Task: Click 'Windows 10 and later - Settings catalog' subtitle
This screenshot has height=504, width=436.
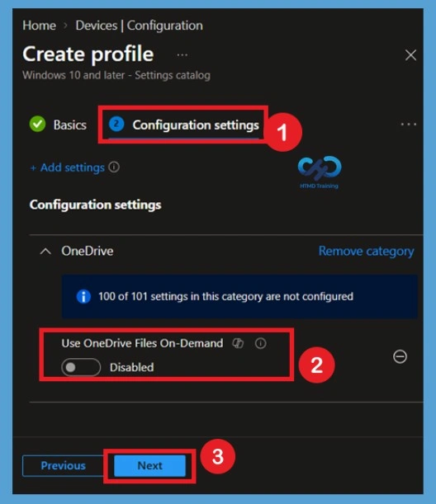Action: pyautogui.click(x=116, y=75)
